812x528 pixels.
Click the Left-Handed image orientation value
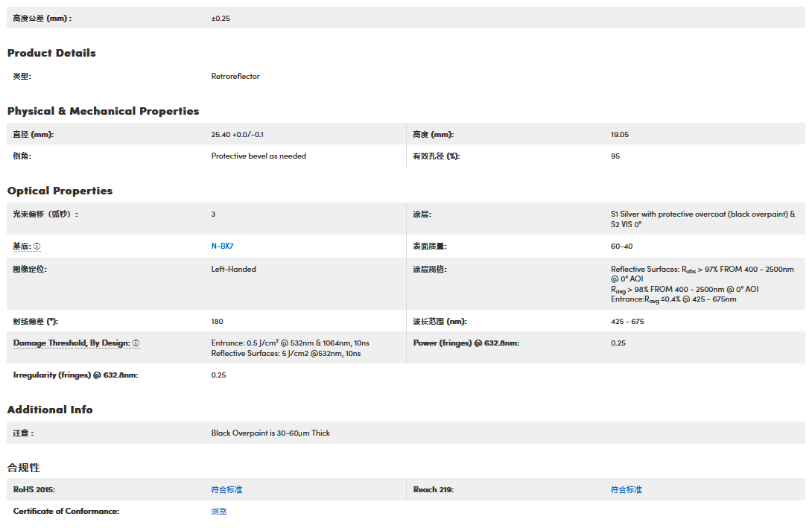click(x=233, y=270)
